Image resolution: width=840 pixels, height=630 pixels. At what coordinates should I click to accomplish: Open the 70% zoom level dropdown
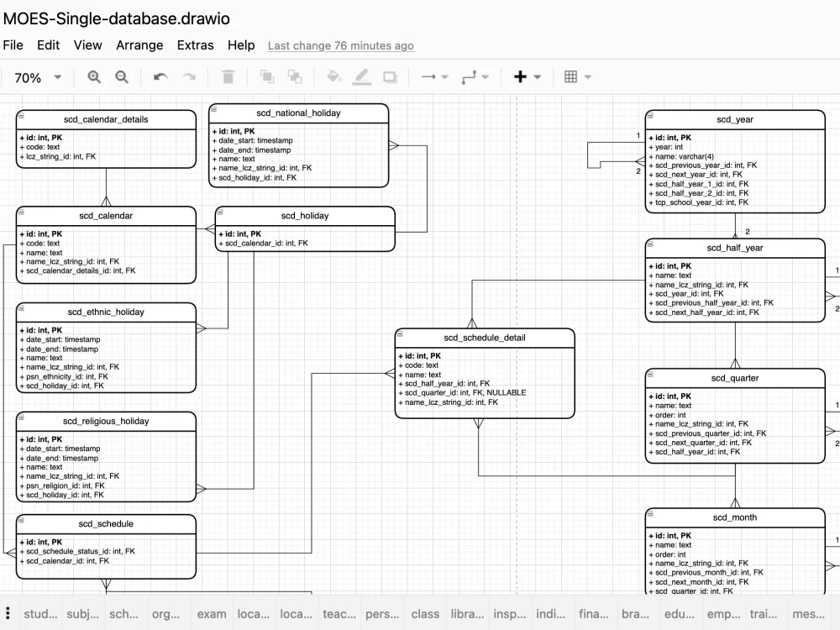coord(38,77)
